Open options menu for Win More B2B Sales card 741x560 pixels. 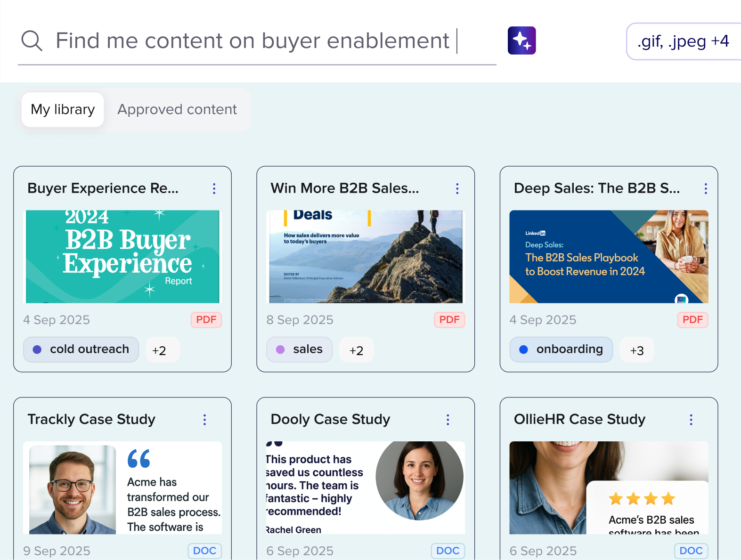click(x=457, y=189)
